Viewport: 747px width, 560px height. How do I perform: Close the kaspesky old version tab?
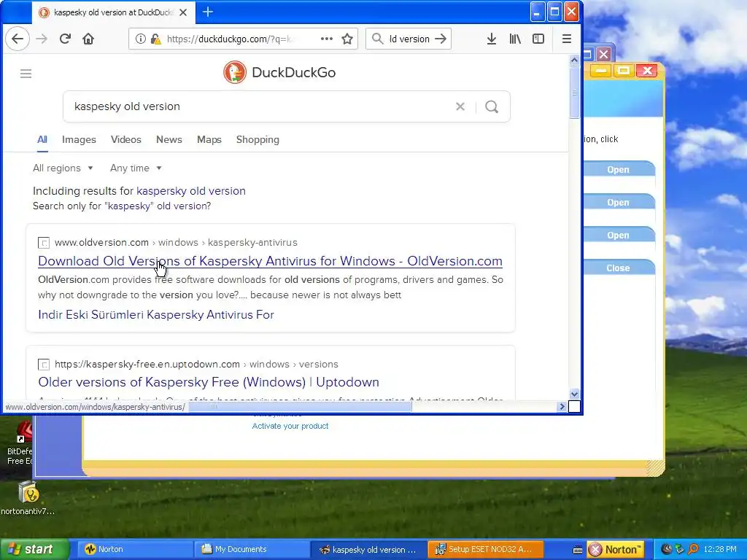[x=183, y=12]
